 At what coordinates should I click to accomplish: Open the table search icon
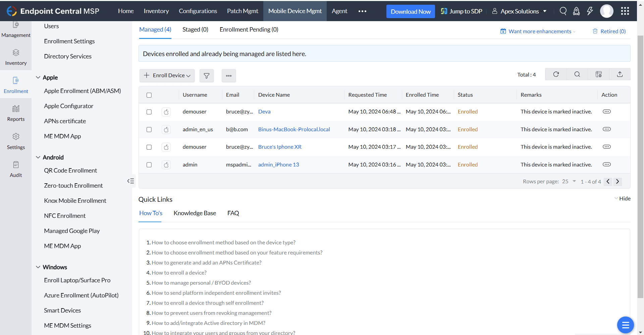(x=577, y=74)
